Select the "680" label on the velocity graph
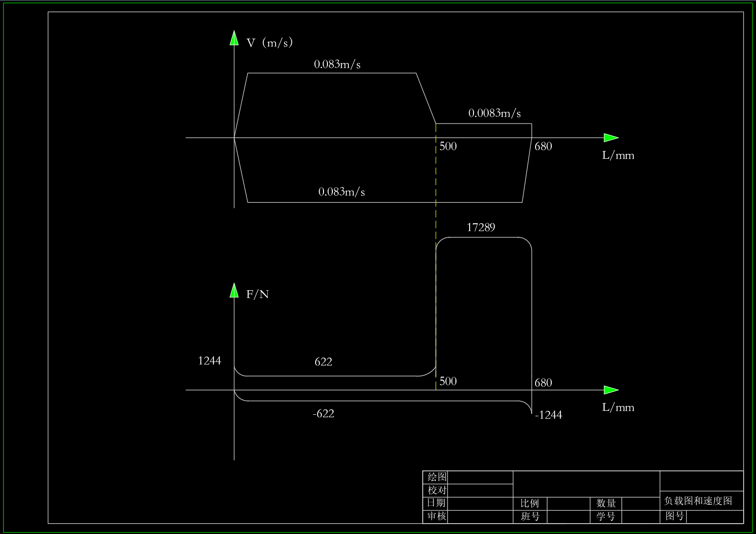Image resolution: width=756 pixels, height=534 pixels. coord(543,146)
